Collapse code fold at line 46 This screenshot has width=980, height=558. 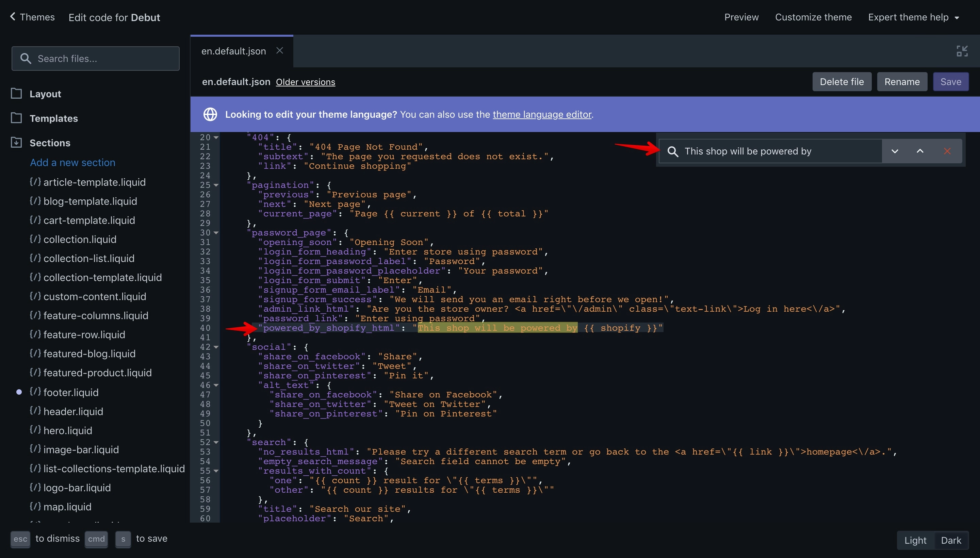point(216,385)
